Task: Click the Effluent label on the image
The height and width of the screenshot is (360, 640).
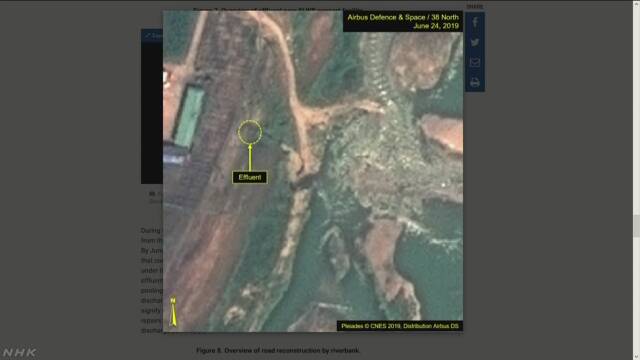Action: [x=250, y=178]
